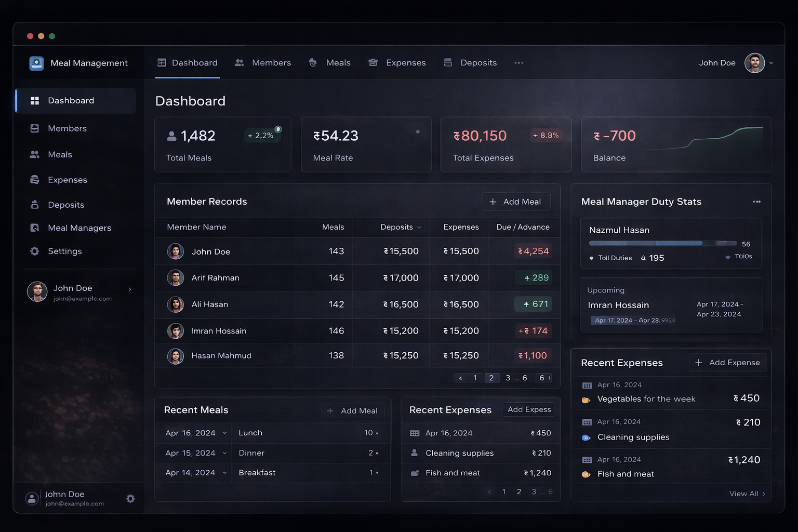Select Arif Rahman member row name
The width and height of the screenshot is (798, 532).
click(x=216, y=278)
